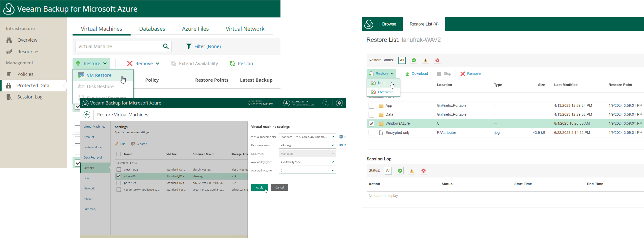This screenshot has height=238, width=644.
Task: Click Download in the Restore List toolbar
Action: pyautogui.click(x=416, y=74)
